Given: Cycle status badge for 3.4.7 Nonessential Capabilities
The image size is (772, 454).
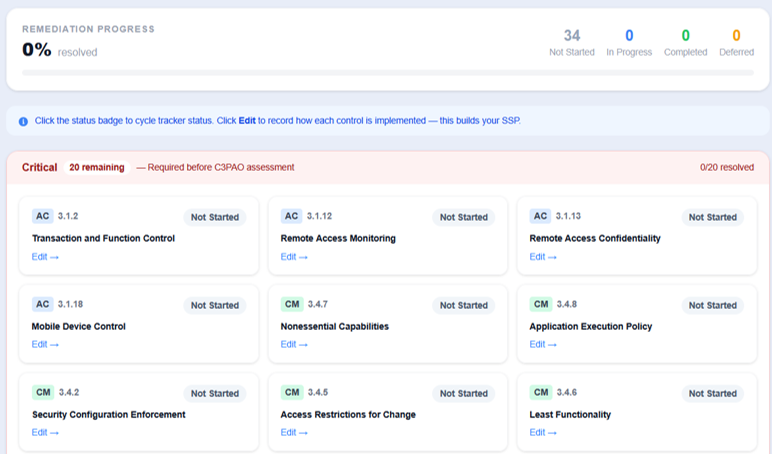Looking at the screenshot, I should [464, 305].
